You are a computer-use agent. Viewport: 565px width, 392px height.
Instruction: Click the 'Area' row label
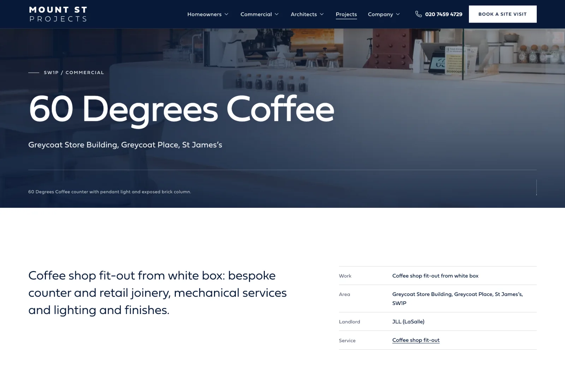tap(344, 294)
